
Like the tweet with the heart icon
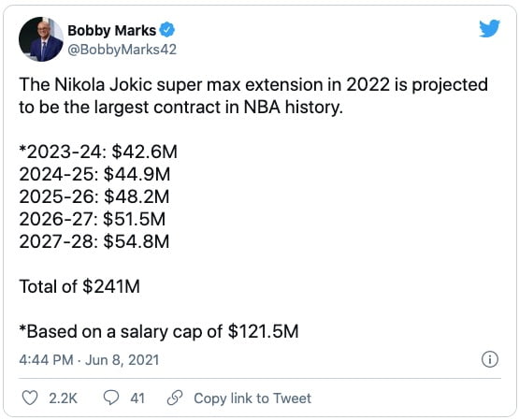[x=30, y=398]
